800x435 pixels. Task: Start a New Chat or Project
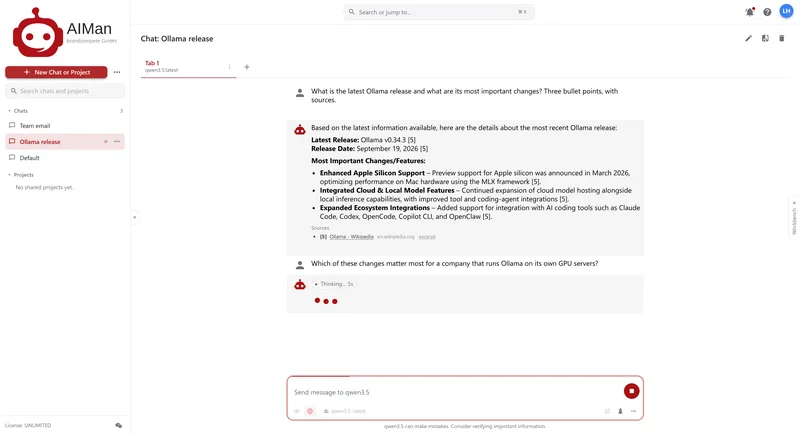click(x=56, y=72)
